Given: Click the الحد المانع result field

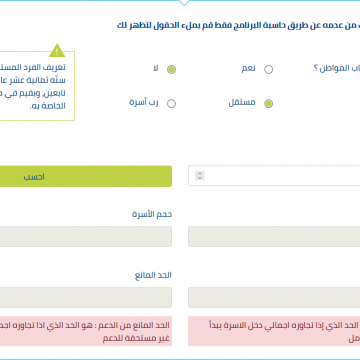Looking at the screenshot, I should click(86, 297).
